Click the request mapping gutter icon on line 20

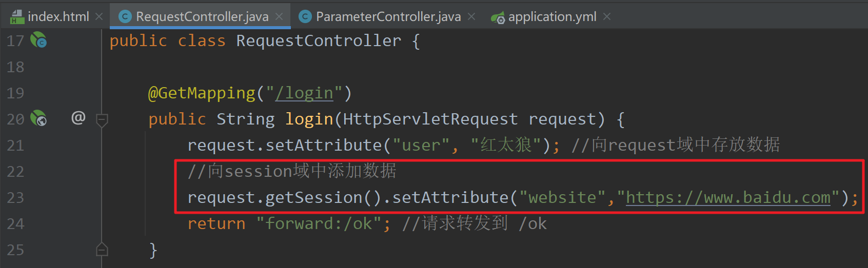click(x=38, y=118)
